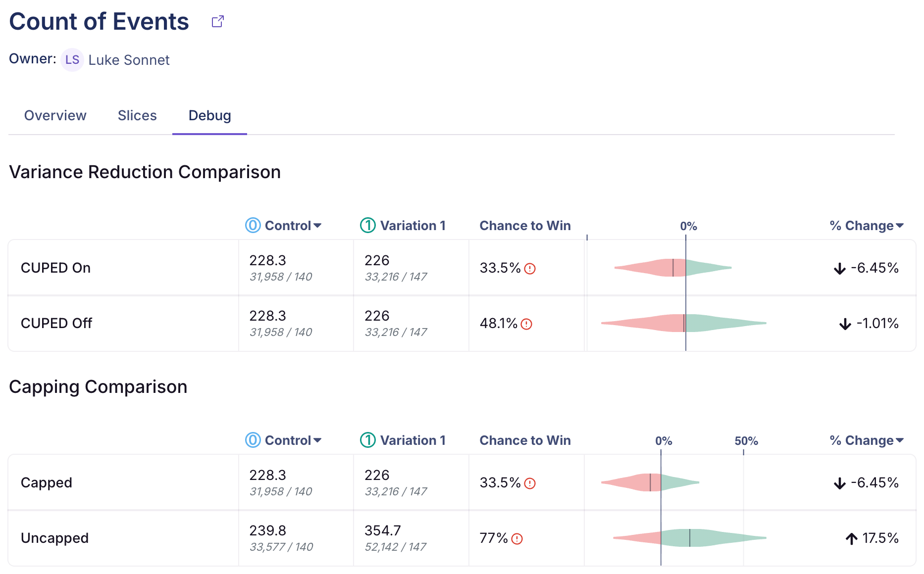
Task: Click the Luke Sonnet owner name
Action: tap(129, 60)
